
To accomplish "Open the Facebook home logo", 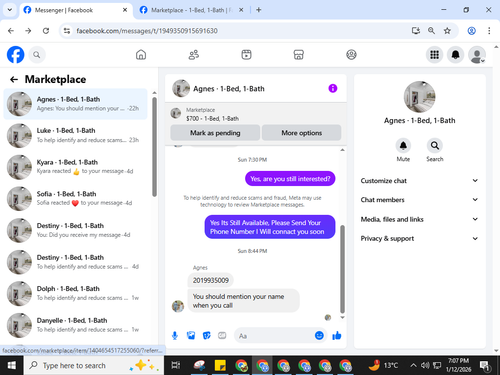I will (16, 55).
